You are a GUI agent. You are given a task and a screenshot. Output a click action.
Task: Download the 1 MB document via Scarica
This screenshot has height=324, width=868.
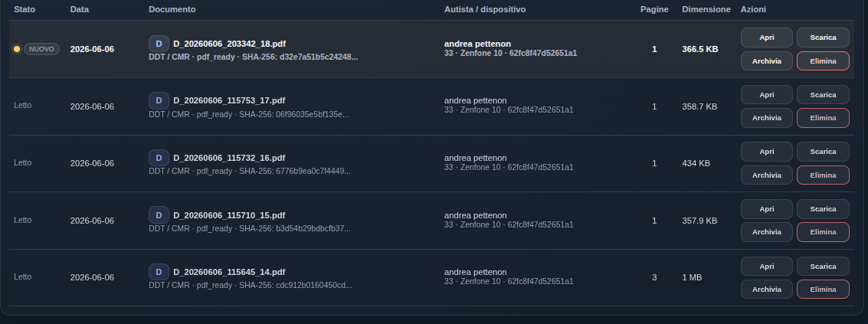823,267
